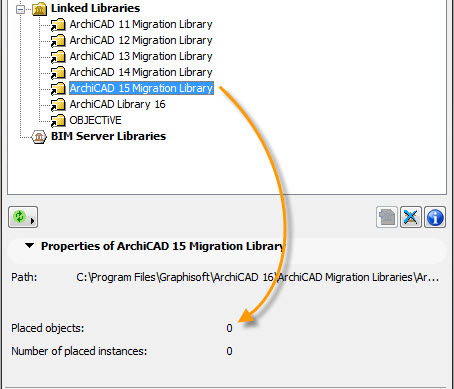Select Linked Libraries heading

pyautogui.click(x=95, y=8)
